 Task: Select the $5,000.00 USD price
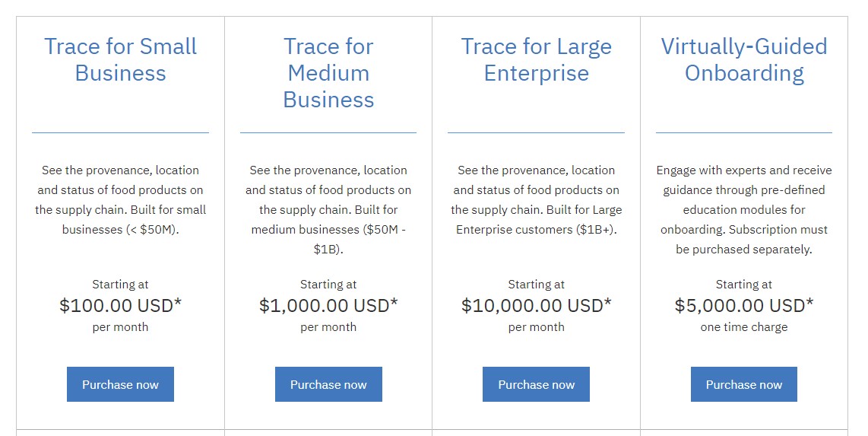pos(743,305)
